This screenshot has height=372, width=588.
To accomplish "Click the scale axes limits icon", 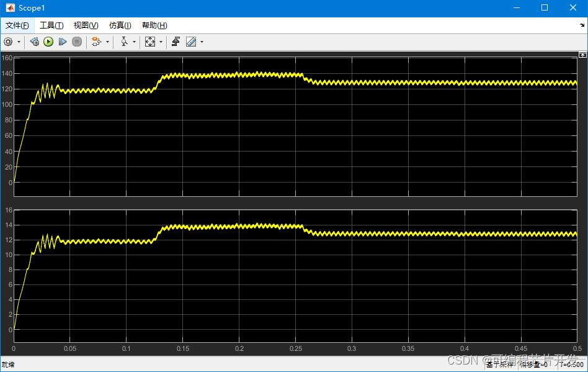I will 150,42.
